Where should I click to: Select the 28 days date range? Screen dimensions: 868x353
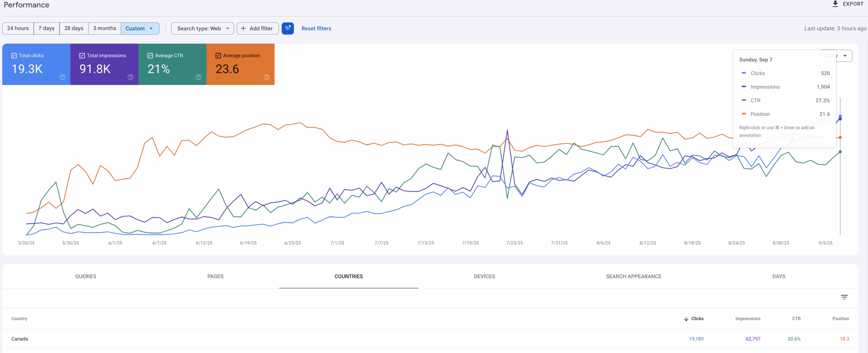tap(73, 28)
